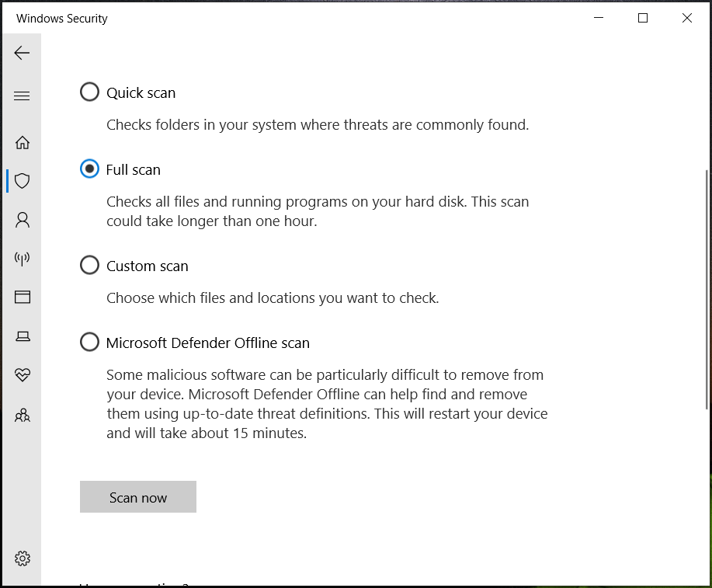Open Account protection person icon
The image size is (712, 588).
pos(23,220)
